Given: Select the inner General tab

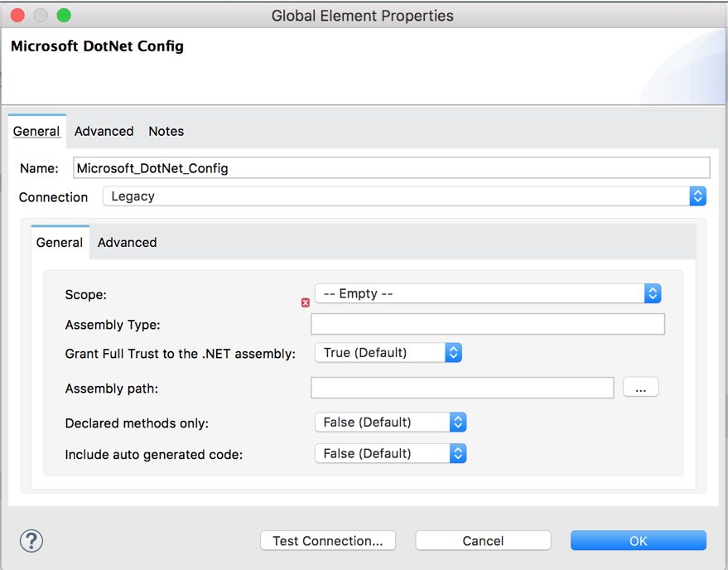Looking at the screenshot, I should click(59, 242).
